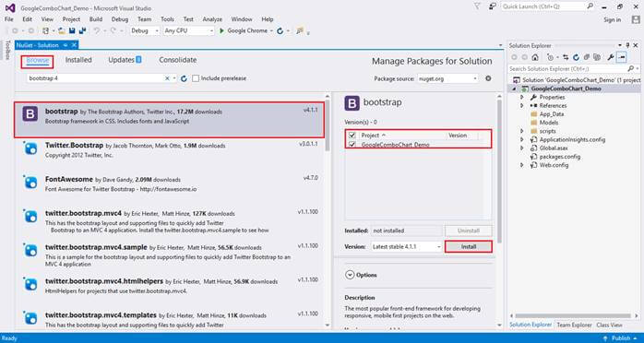Click the feedback icon near Quick Launch
644x343 pixels.
(x=492, y=6)
